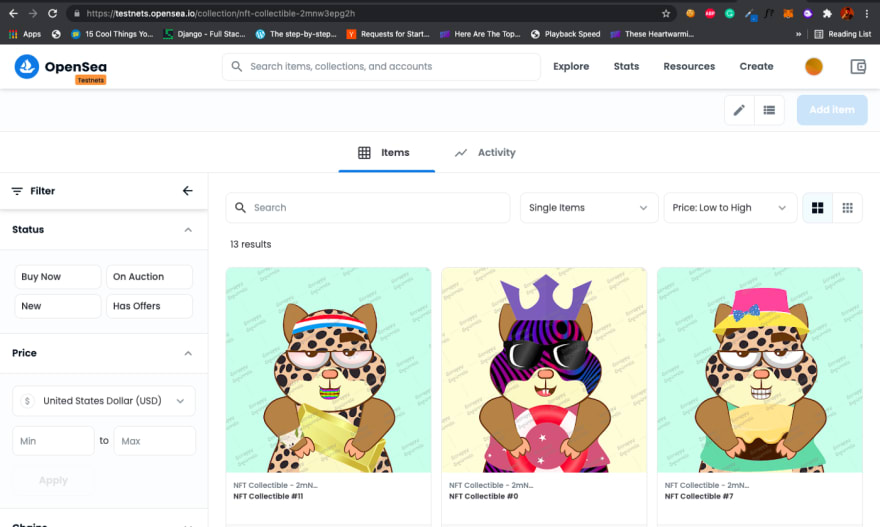
Task: Click the 13 results text
Action: [x=250, y=244]
